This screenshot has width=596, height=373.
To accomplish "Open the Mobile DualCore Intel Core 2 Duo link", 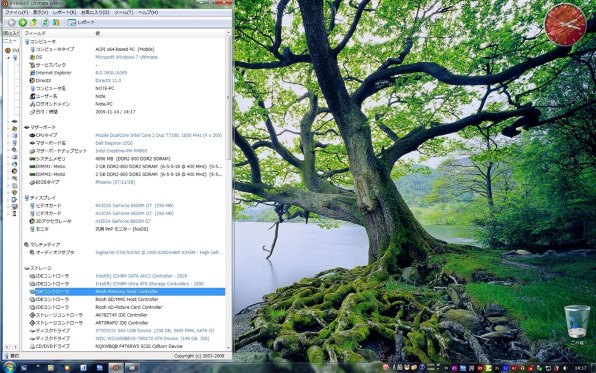I will tap(159, 135).
